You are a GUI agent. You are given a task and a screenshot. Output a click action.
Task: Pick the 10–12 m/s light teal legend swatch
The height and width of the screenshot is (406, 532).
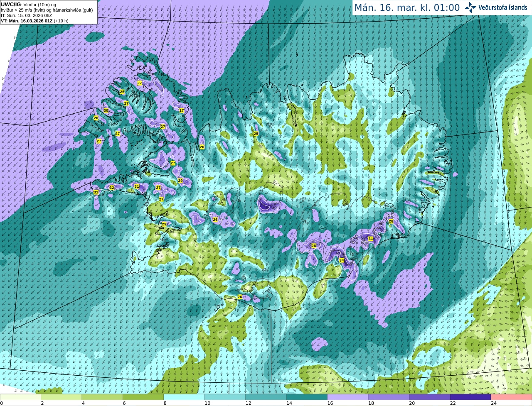[225, 397]
